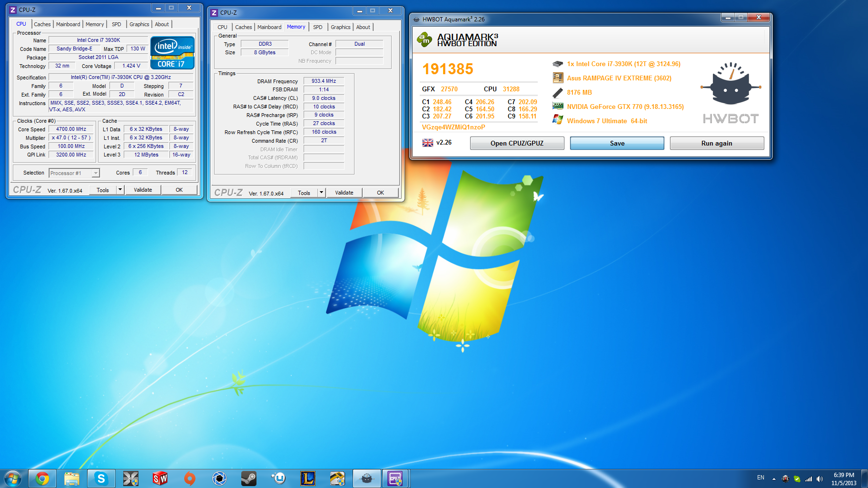
Task: Switch to Graphics tab in left CPU-Z
Action: 139,24
